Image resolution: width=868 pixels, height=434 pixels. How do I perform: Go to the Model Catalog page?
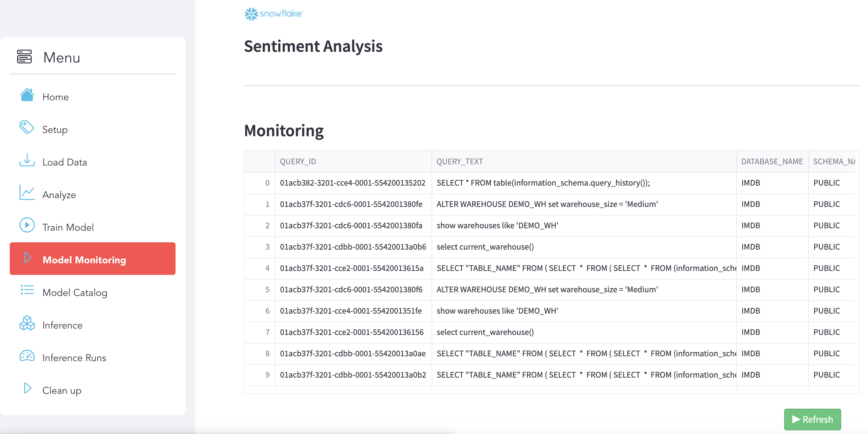coord(75,293)
